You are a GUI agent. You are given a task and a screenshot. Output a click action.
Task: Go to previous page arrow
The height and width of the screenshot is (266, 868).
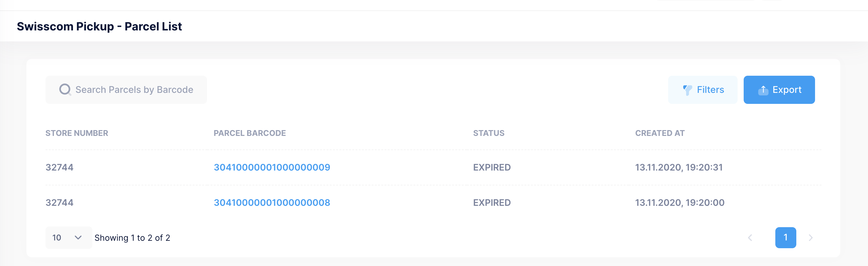click(x=750, y=238)
